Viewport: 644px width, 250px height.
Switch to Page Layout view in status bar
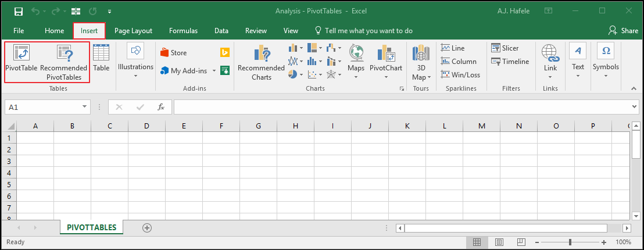click(x=499, y=242)
